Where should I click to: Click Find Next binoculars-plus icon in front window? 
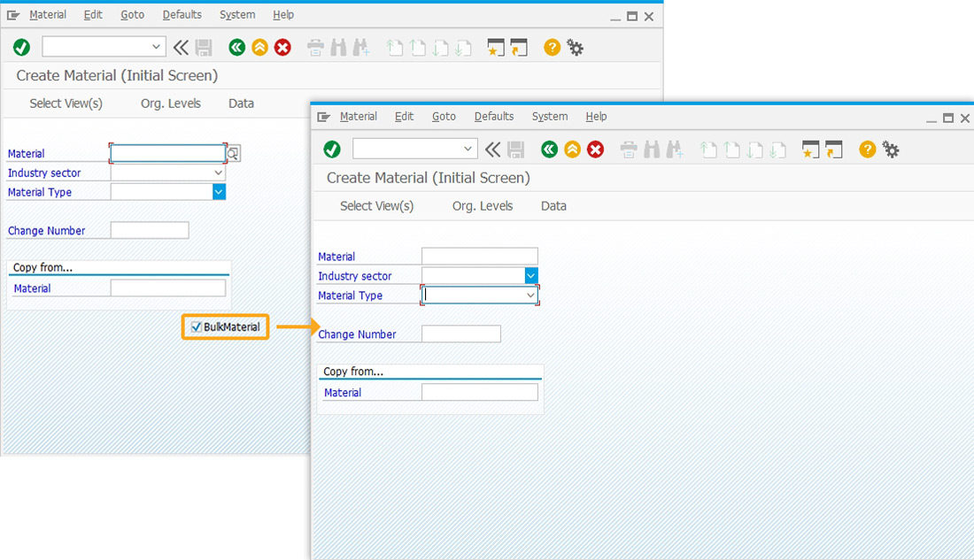pos(675,149)
